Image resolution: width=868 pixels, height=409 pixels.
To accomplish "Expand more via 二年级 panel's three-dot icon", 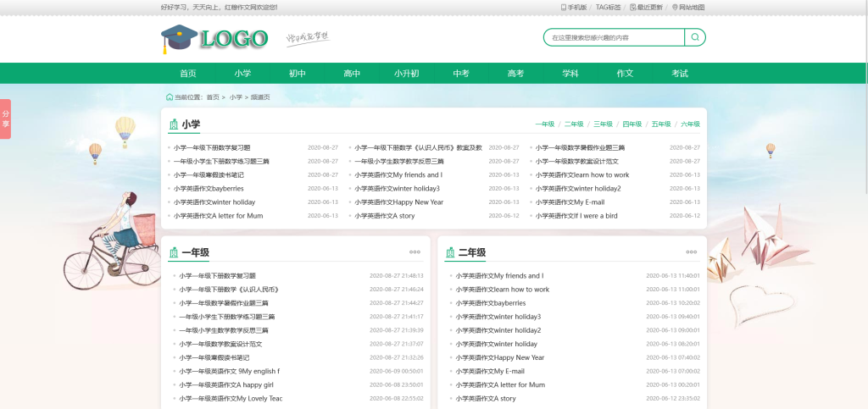I will click(691, 251).
